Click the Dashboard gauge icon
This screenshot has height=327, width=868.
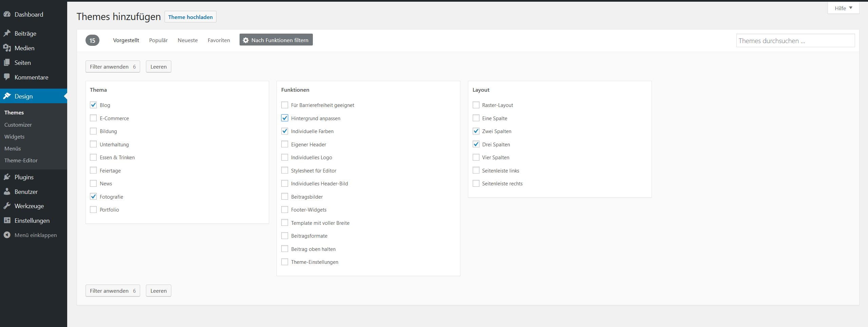pos(7,14)
